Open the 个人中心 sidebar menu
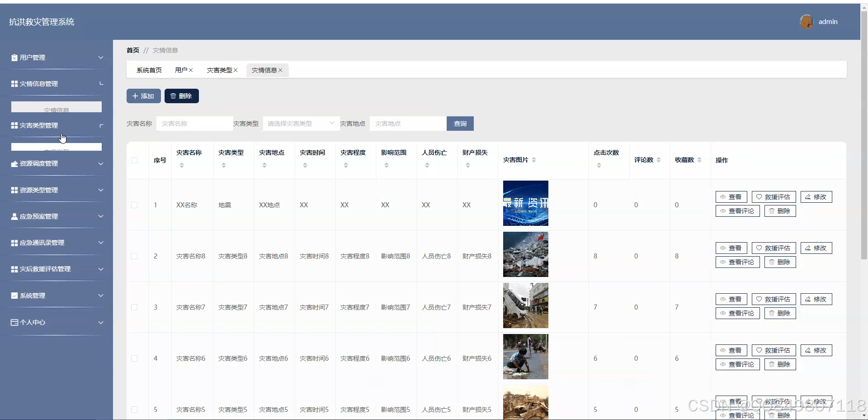868x420 pixels. [x=57, y=322]
